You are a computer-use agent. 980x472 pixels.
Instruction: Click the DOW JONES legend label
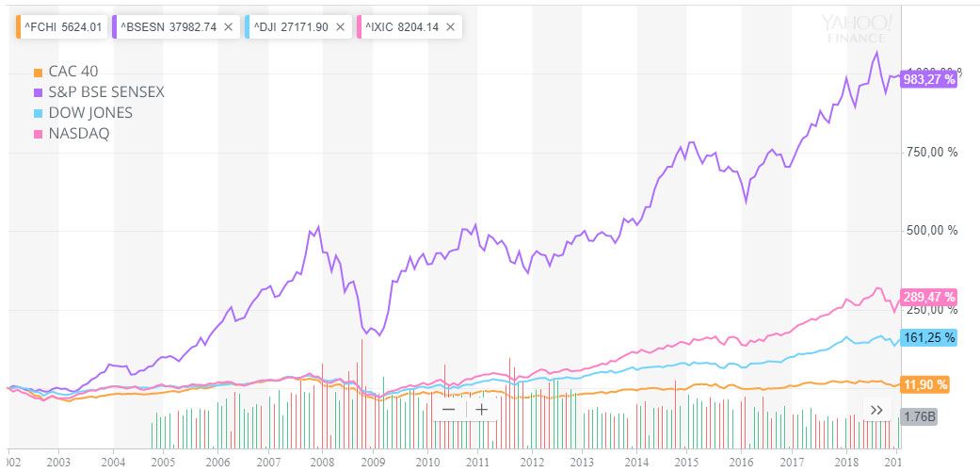point(90,113)
